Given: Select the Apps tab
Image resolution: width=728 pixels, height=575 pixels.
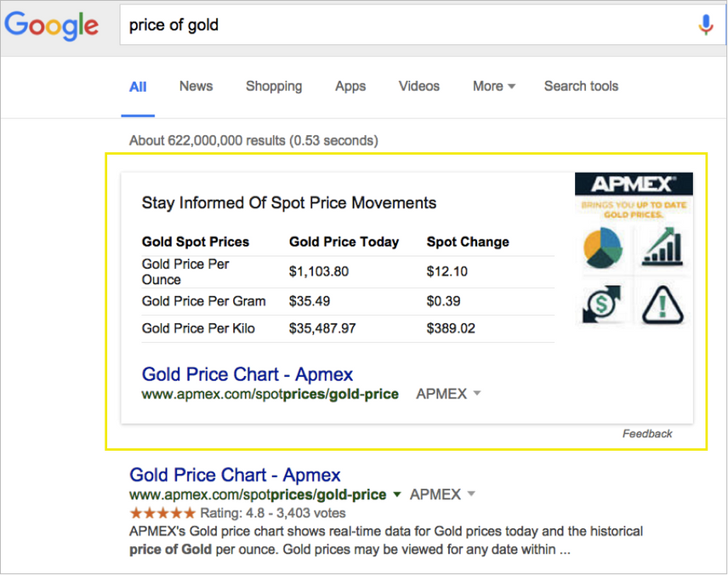Looking at the screenshot, I should pyautogui.click(x=350, y=86).
